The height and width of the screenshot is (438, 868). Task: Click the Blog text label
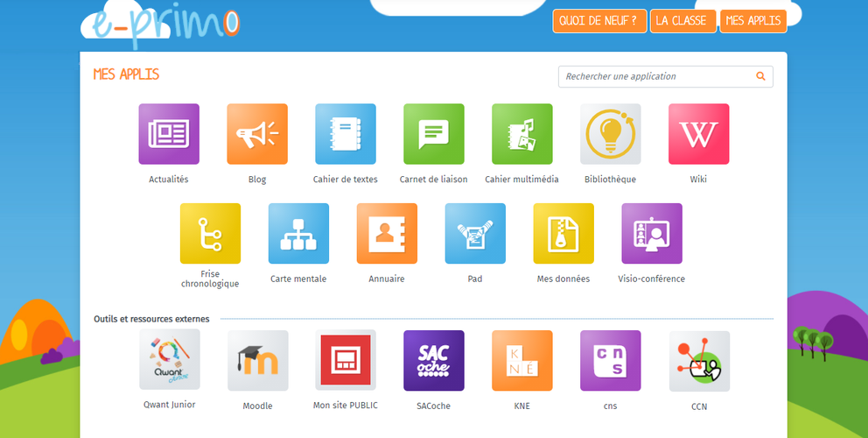point(257,180)
